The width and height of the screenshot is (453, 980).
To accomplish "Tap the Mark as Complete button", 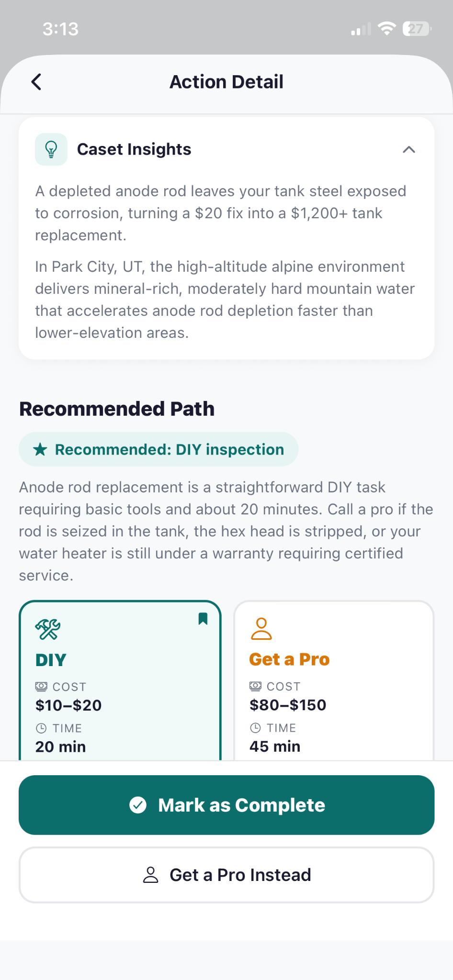I will coord(226,805).
